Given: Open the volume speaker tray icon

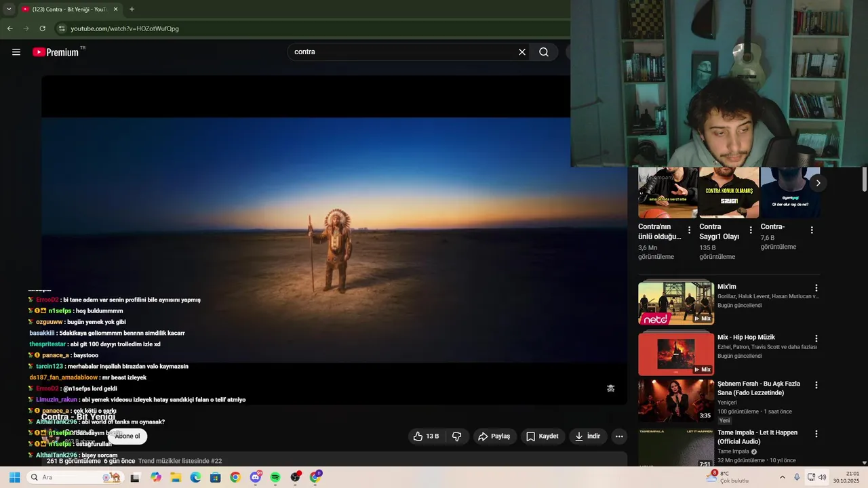Looking at the screenshot, I should tap(822, 477).
